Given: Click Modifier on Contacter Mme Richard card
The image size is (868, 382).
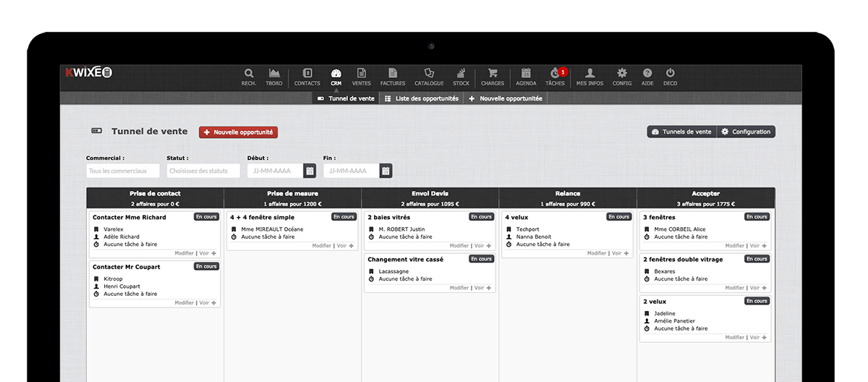Looking at the screenshot, I should click(x=184, y=253).
